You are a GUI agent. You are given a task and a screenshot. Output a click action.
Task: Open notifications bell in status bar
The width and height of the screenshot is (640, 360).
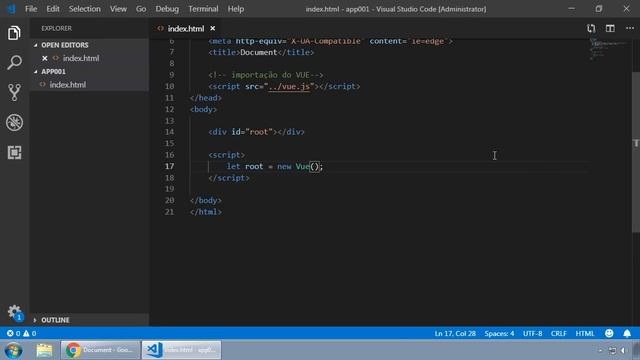[627, 333]
